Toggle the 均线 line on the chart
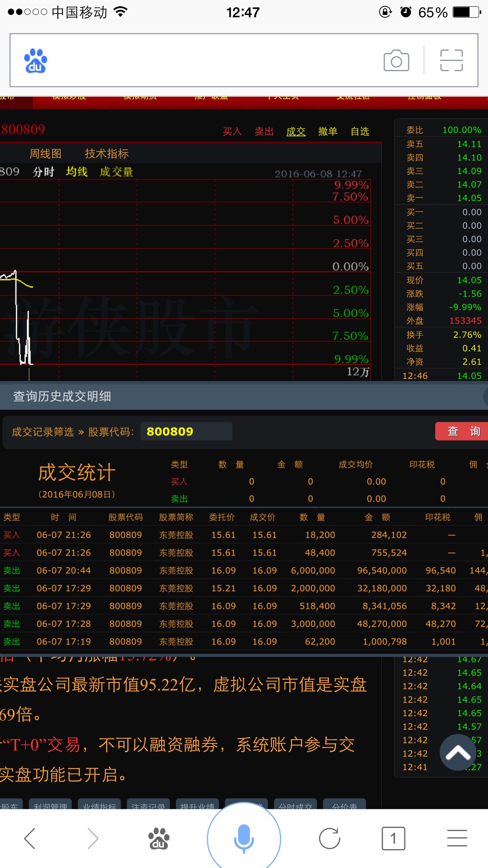This screenshot has height=868, width=488. click(x=77, y=172)
